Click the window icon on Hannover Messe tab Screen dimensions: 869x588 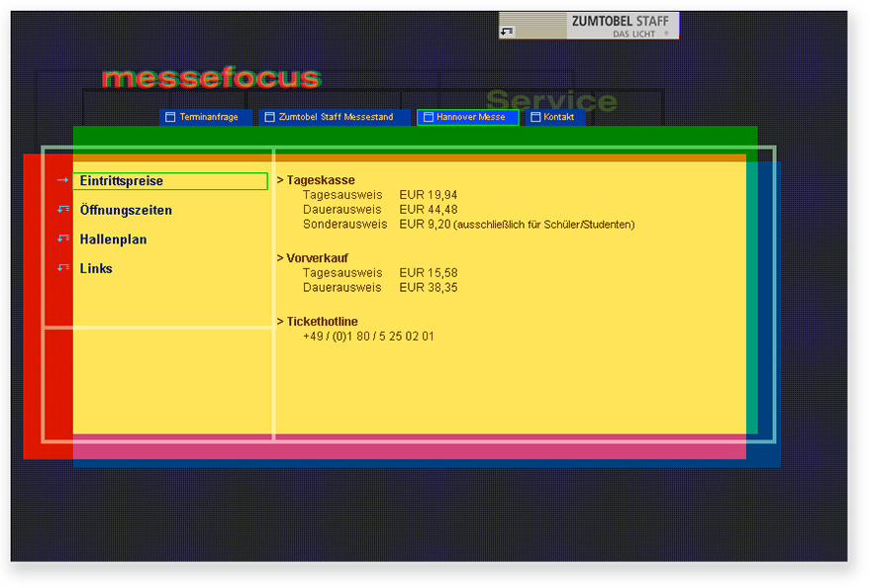click(x=428, y=117)
